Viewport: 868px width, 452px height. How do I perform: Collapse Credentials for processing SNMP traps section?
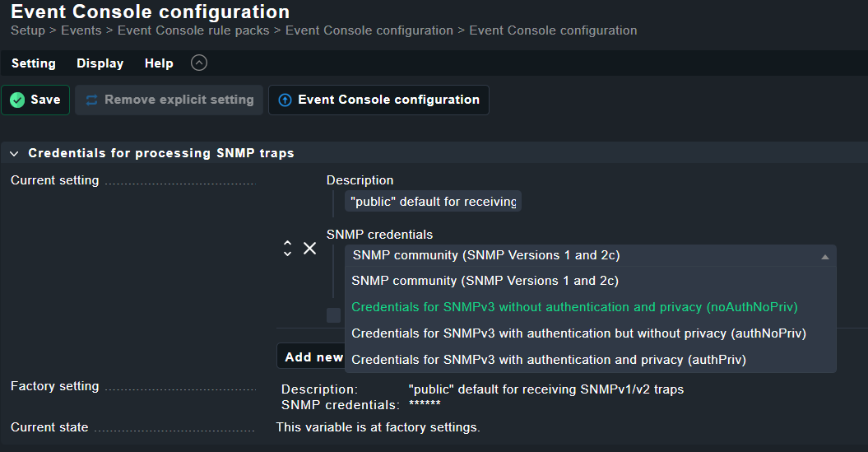(14, 153)
